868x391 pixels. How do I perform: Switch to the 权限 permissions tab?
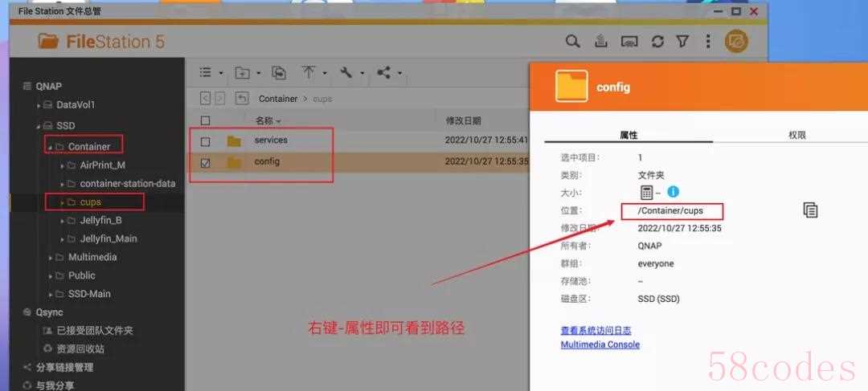point(796,136)
